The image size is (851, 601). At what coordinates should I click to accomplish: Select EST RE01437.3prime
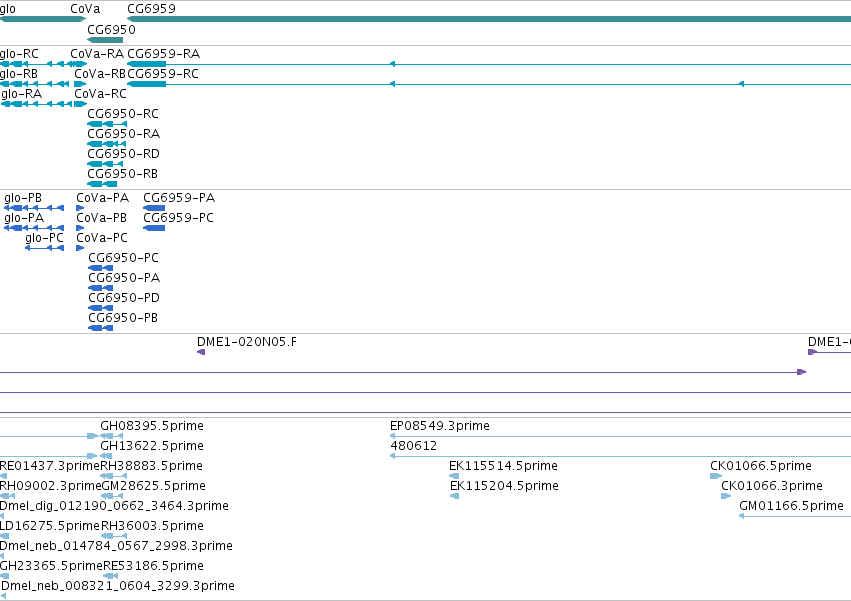[50, 466]
